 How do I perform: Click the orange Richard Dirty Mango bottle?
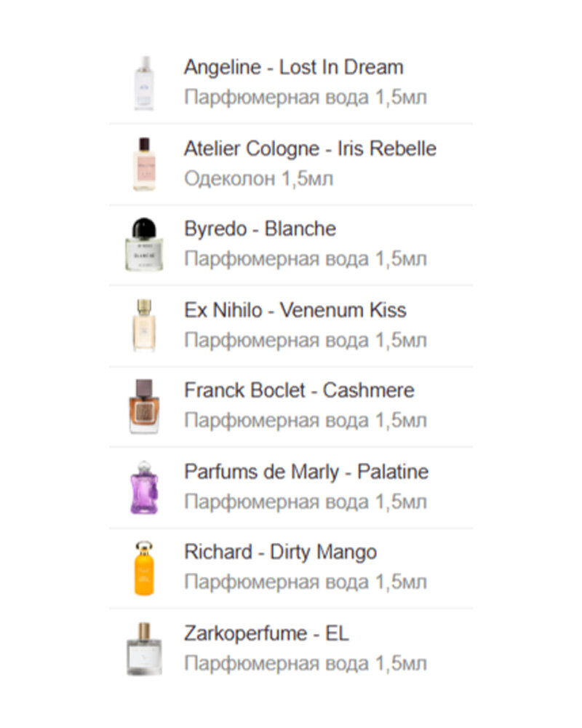tap(144, 568)
